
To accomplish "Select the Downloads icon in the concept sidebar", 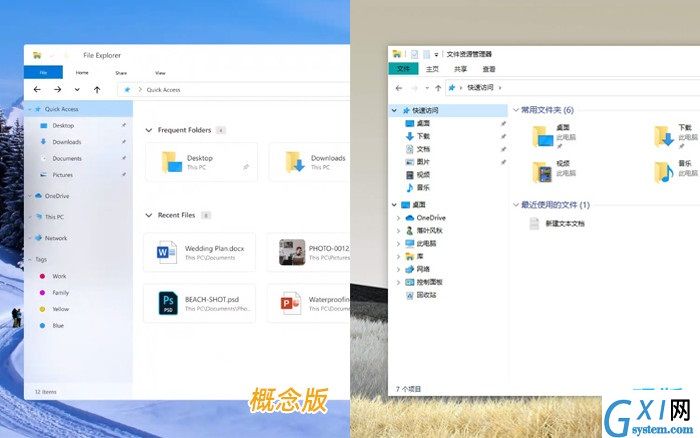I will 43,142.
